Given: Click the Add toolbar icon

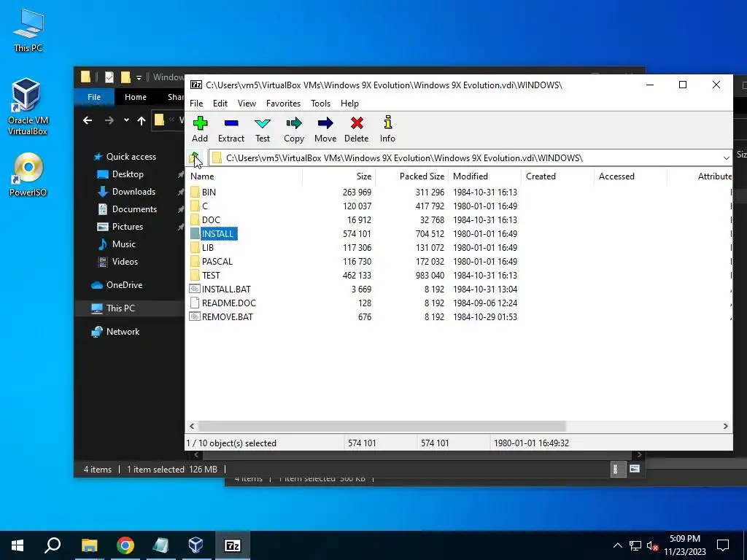Looking at the screenshot, I should tap(200, 123).
